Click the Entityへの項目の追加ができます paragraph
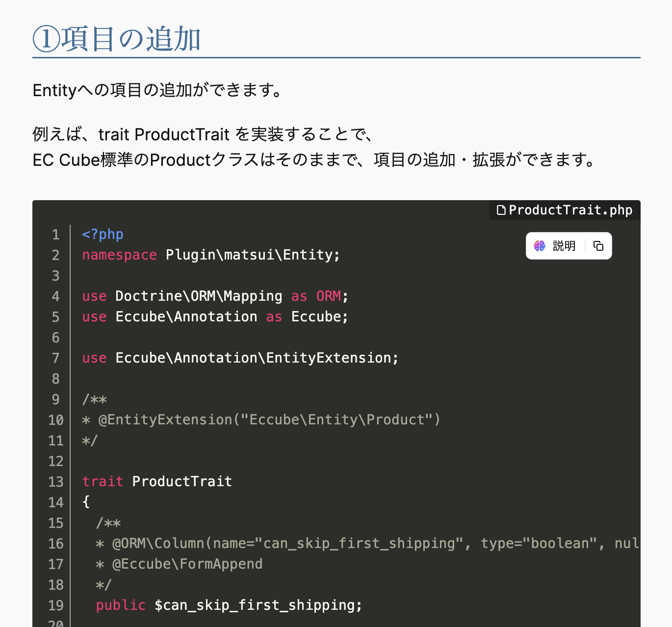Viewport: 672px width, 627px height. click(158, 90)
